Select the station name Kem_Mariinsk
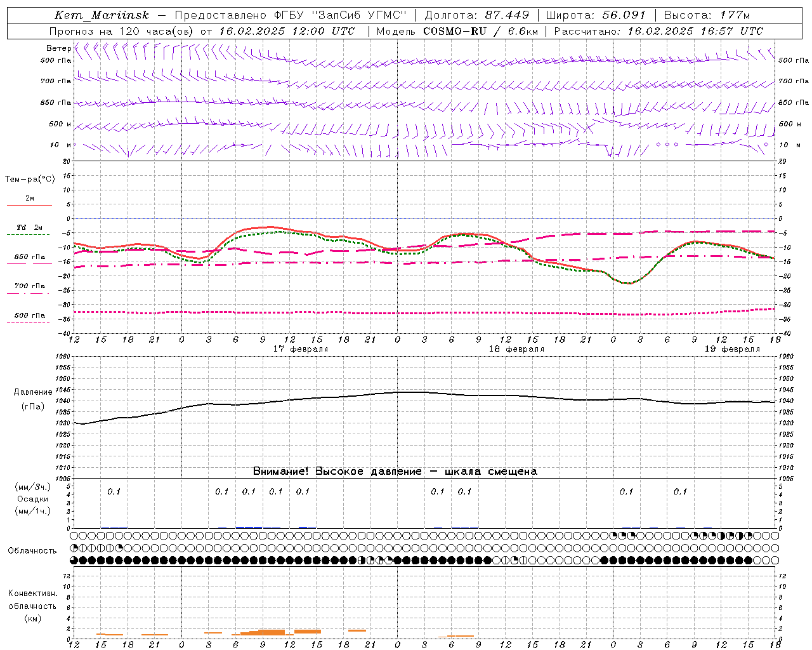 click(101, 15)
